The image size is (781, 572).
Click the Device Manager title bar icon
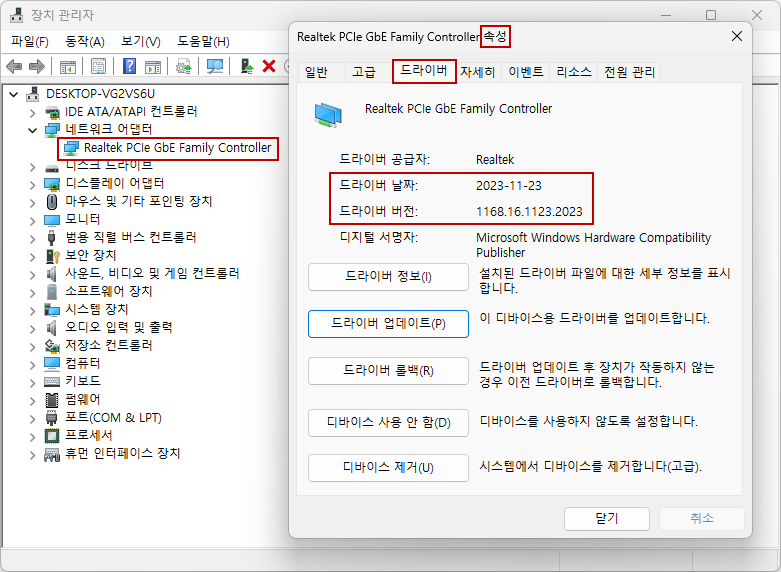click(x=16, y=15)
